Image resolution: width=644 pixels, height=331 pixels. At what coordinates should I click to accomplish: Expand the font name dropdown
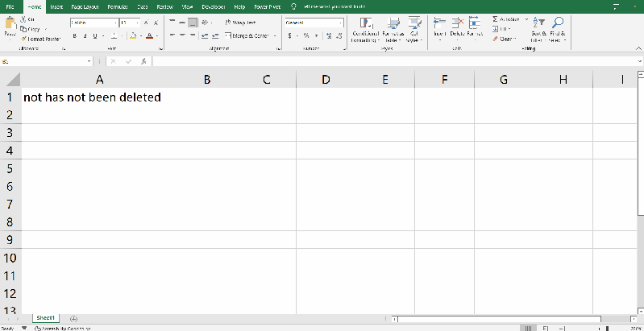pos(115,23)
